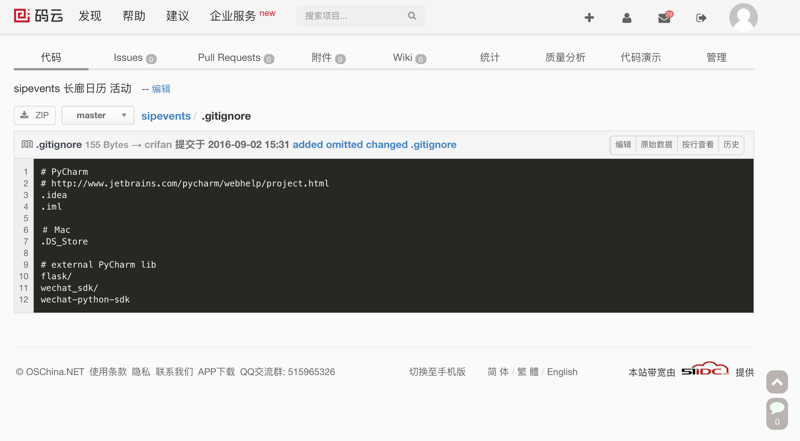Click the 按行查看 button
The width and height of the screenshot is (800, 441).
[697, 145]
